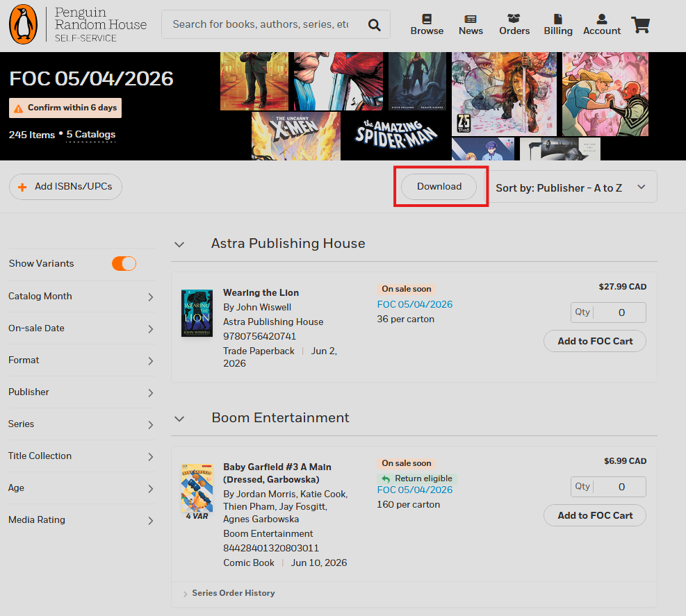The width and height of the screenshot is (686, 616).
Task: Click the Baby Garfield quantity field
Action: (608, 487)
